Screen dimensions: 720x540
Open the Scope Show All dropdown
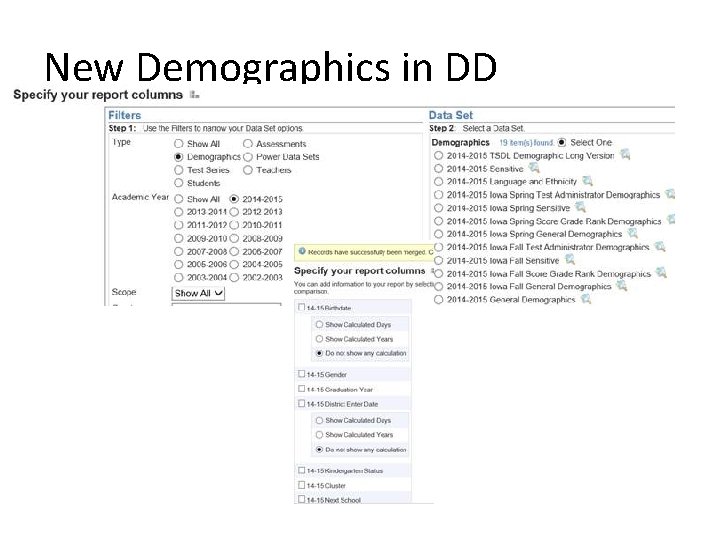pyautogui.click(x=198, y=293)
